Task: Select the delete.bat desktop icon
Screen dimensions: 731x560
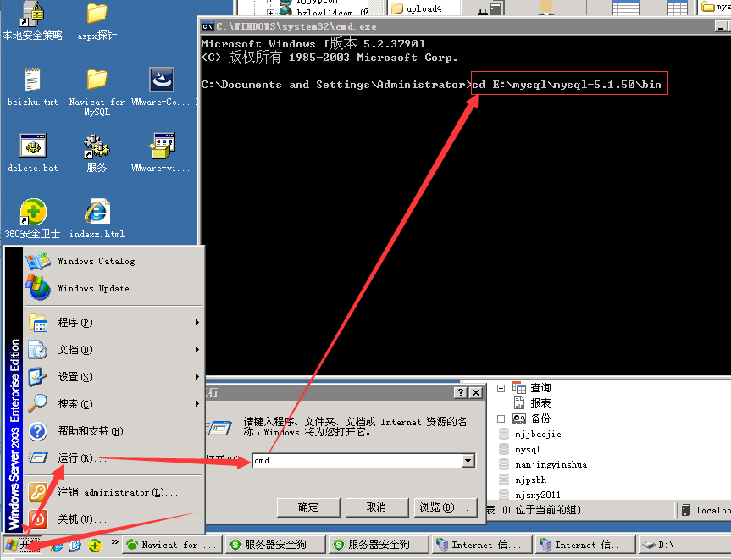Action: pyautogui.click(x=33, y=152)
